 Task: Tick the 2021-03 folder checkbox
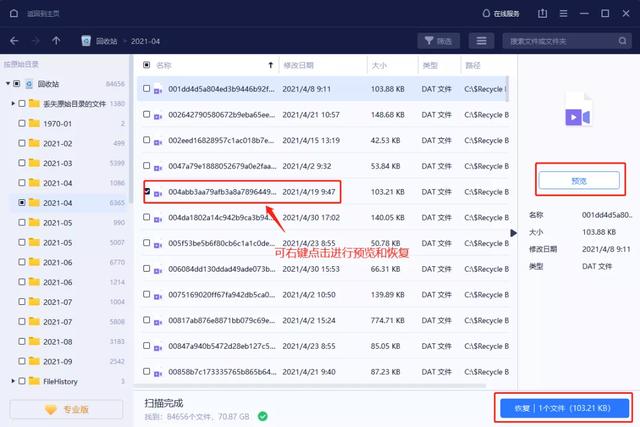(22, 163)
